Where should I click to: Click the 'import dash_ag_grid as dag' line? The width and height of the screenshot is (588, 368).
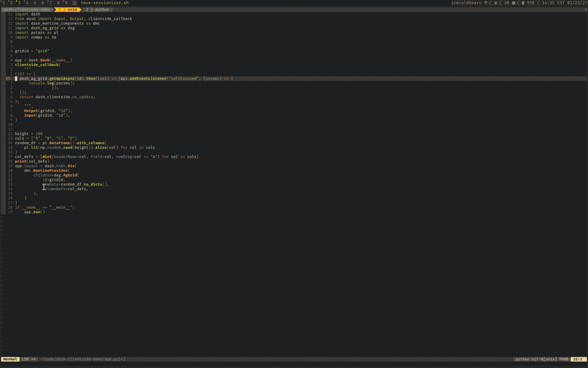[x=45, y=28]
